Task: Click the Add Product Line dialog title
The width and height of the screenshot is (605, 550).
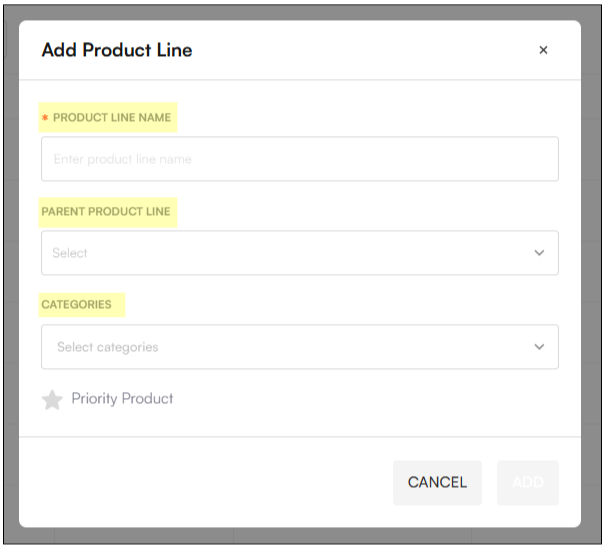Action: click(x=117, y=50)
